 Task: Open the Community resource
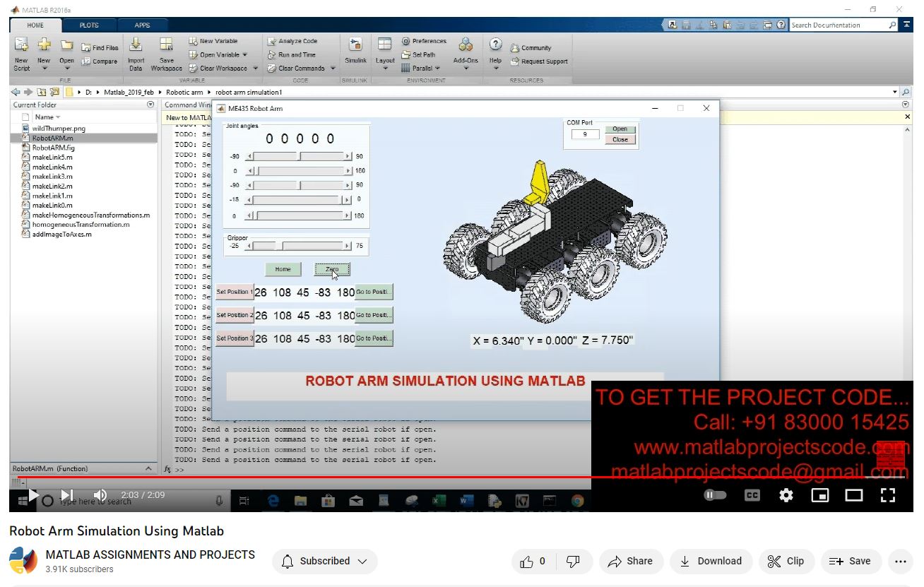pos(531,48)
